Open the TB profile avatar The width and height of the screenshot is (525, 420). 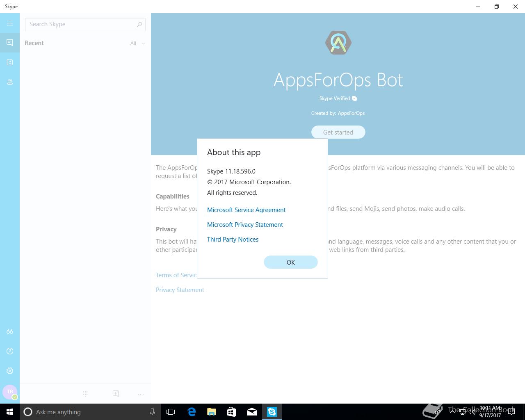coord(10,392)
